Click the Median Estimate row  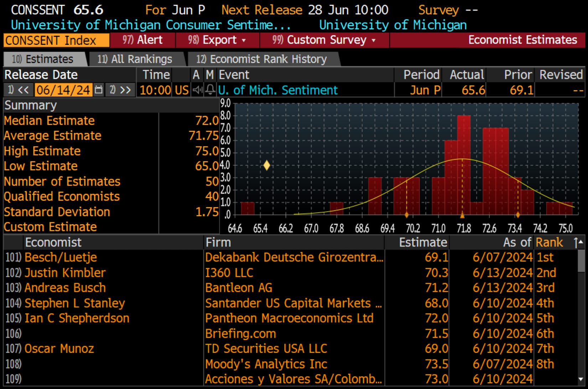pyautogui.click(x=111, y=121)
